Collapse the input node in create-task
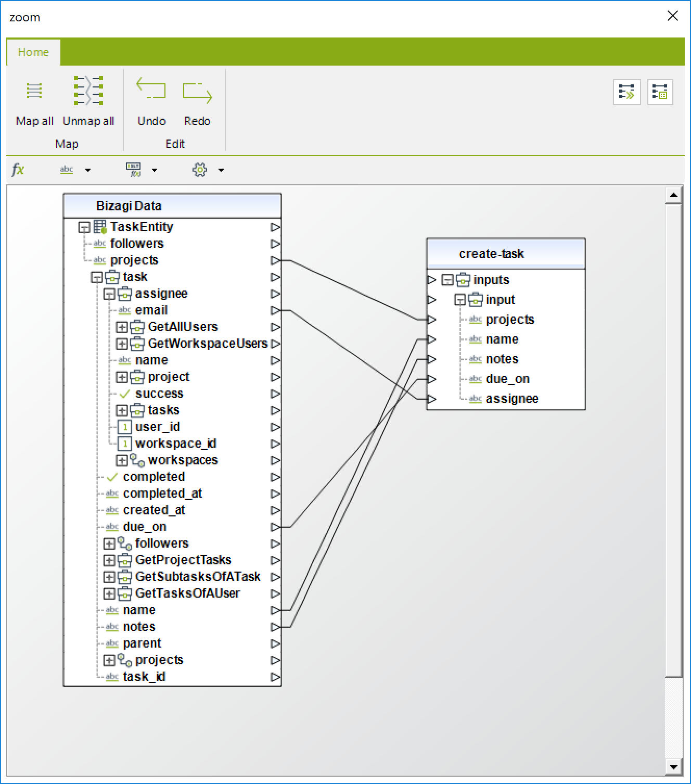Viewport: 691px width, 784px height. tap(460, 300)
